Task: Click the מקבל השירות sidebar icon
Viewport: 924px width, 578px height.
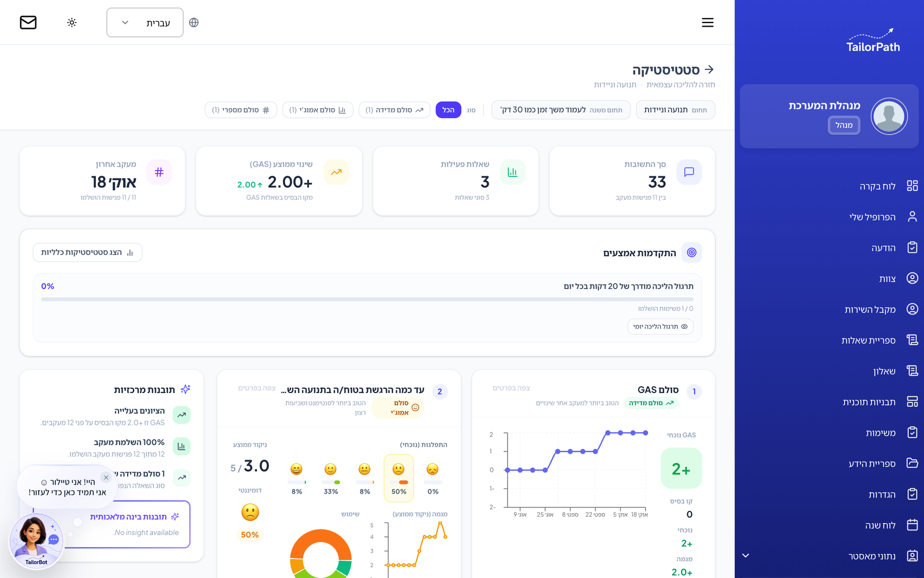Action: (912, 309)
